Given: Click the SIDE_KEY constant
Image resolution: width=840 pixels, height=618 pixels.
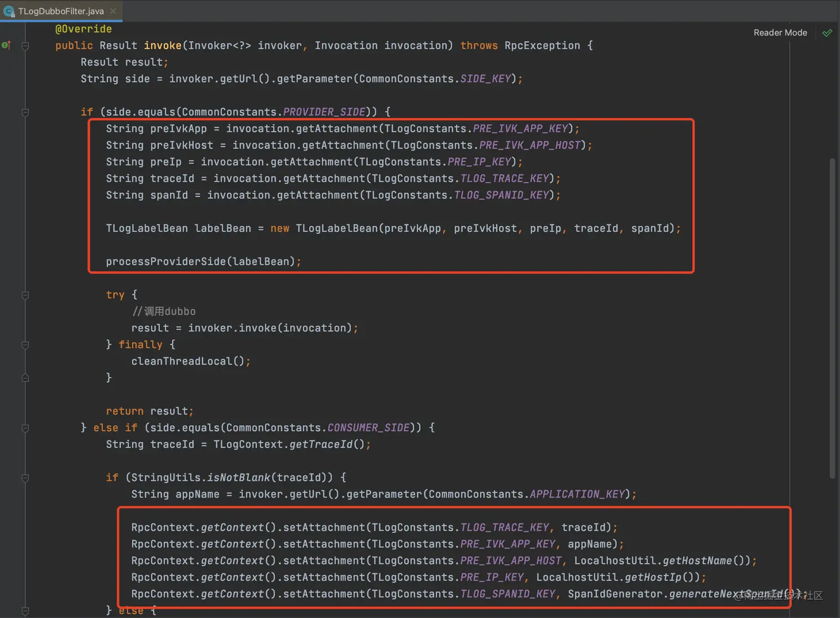Looking at the screenshot, I should pos(485,79).
